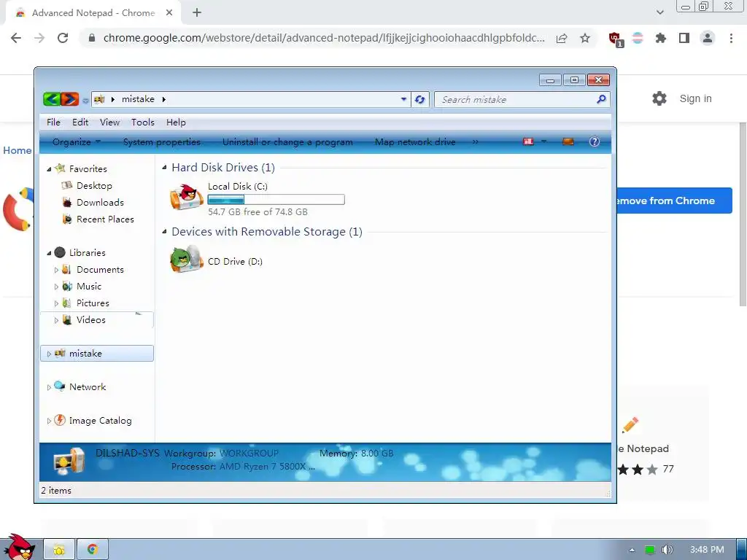The image size is (747, 560).
Task: Click the address bar computer icon
Action: click(x=99, y=99)
